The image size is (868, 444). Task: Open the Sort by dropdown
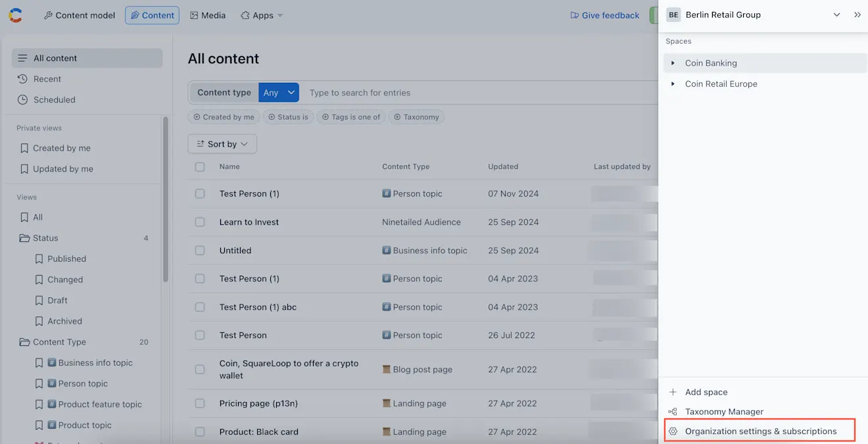pos(222,144)
